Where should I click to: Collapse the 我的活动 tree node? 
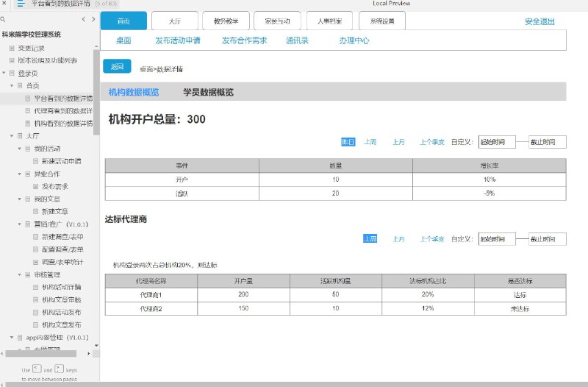pyautogui.click(x=20, y=149)
